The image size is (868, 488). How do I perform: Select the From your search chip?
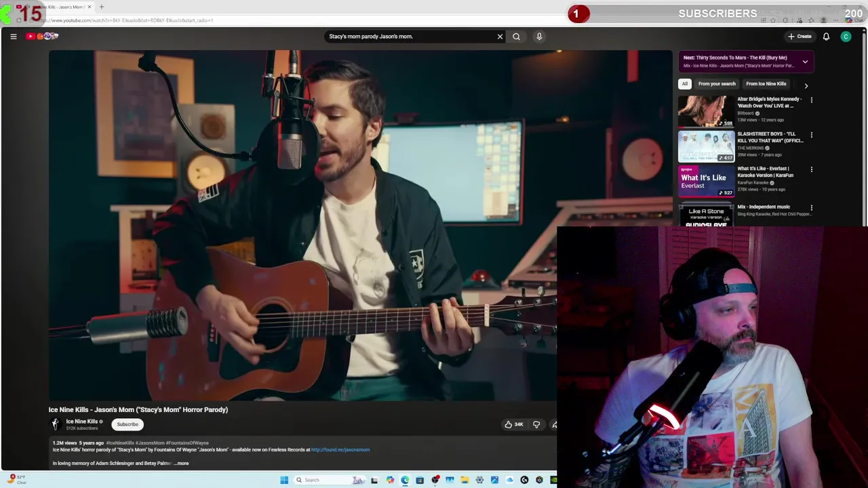(x=717, y=84)
